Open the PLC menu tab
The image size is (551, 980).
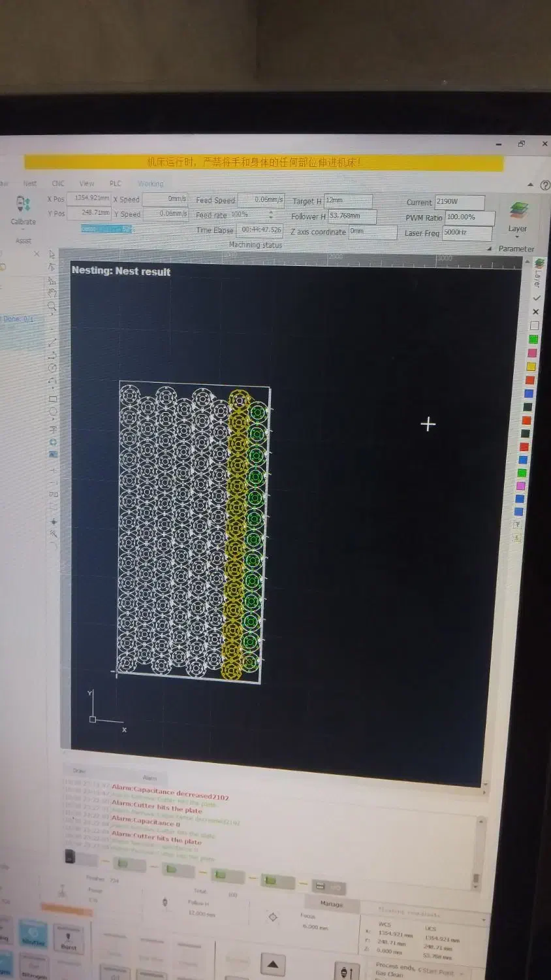116,184
